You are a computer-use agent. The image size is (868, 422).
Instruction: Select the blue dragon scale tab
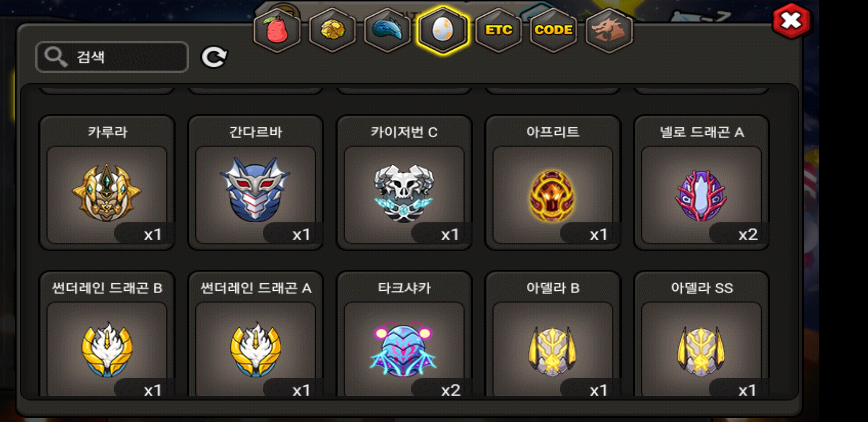(x=387, y=30)
